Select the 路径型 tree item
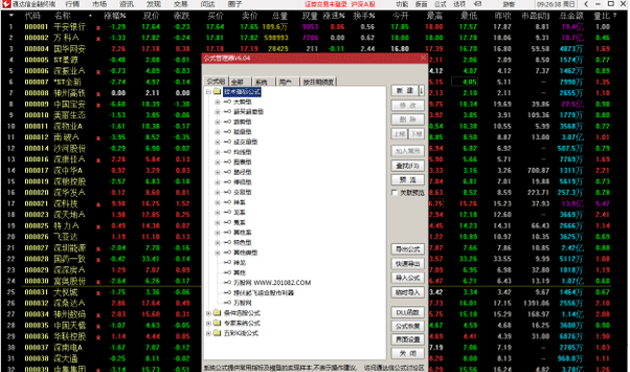This screenshot has width=630, height=372. (x=243, y=172)
